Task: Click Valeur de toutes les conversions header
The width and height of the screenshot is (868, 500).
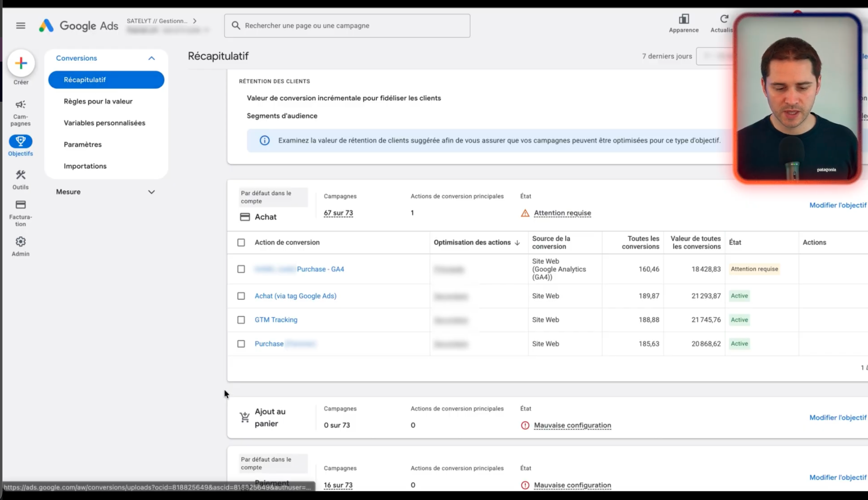Action: [x=696, y=242]
